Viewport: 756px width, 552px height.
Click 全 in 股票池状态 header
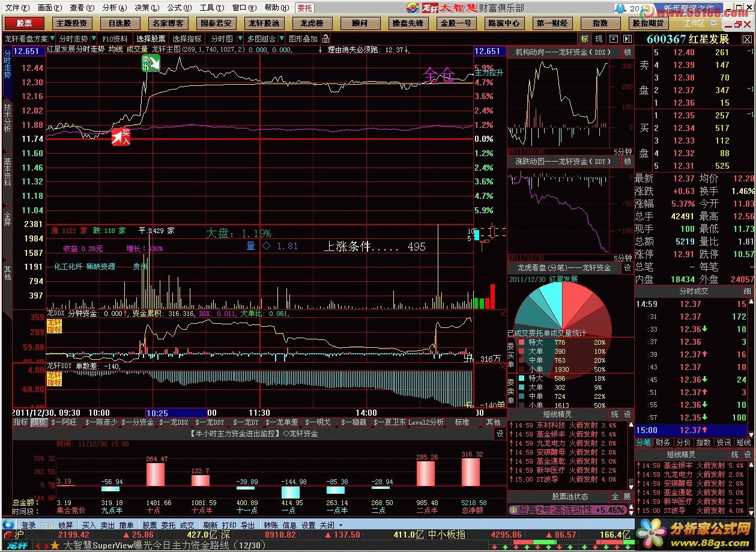(615, 497)
